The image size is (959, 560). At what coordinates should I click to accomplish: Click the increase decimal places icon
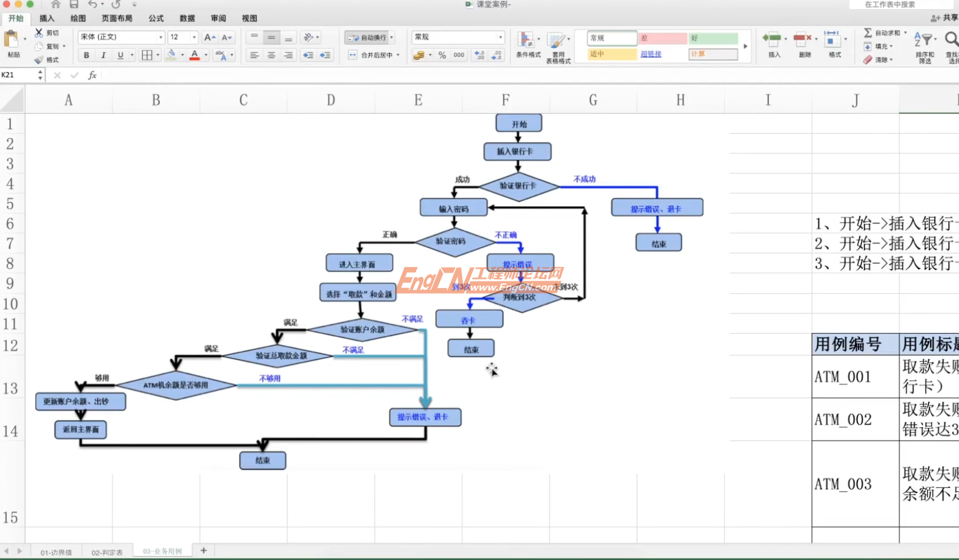[x=479, y=55]
